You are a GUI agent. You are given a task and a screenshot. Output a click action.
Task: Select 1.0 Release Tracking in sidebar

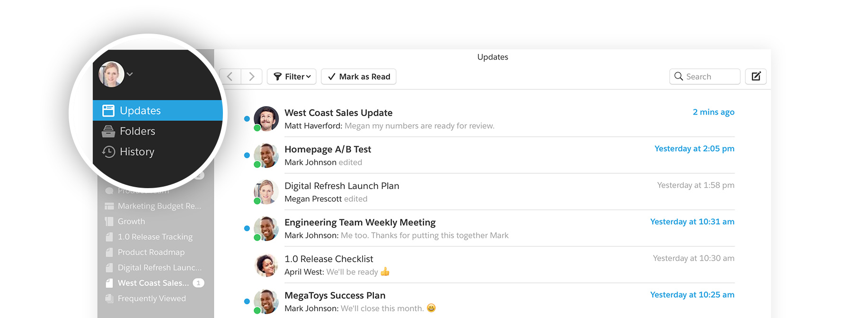pyautogui.click(x=155, y=236)
